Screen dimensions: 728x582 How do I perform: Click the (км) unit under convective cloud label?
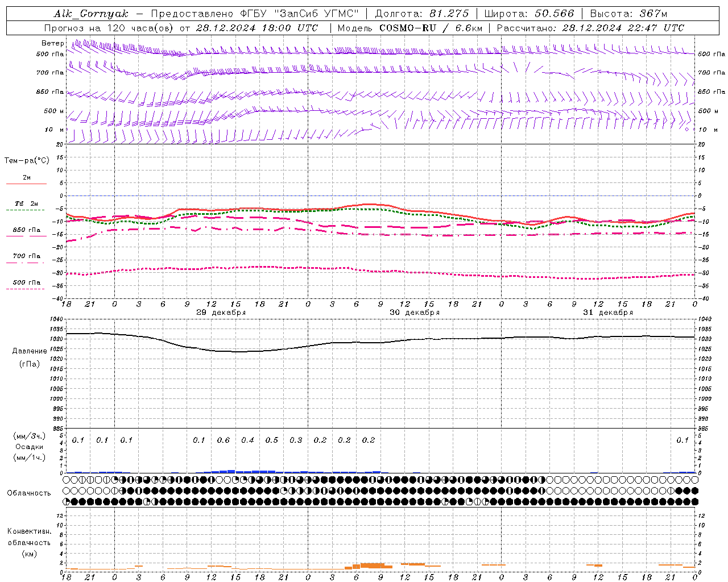pos(30,554)
